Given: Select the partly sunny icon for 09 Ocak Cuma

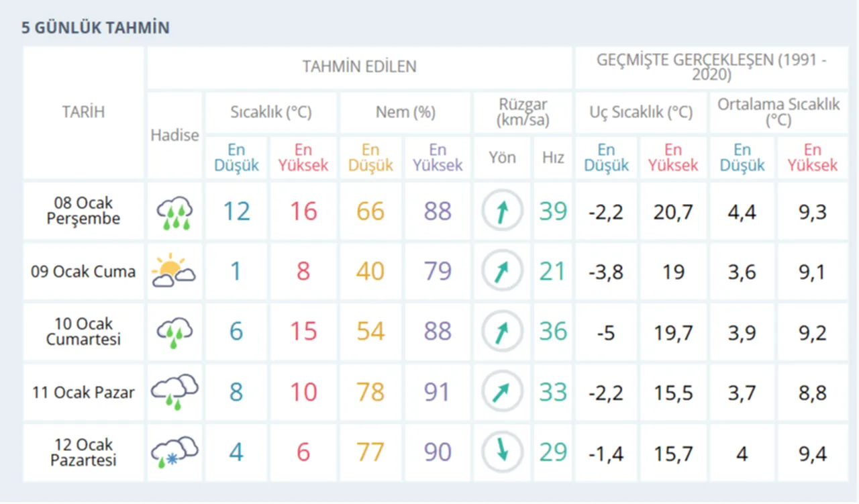Looking at the screenshot, I should pyautogui.click(x=174, y=271).
